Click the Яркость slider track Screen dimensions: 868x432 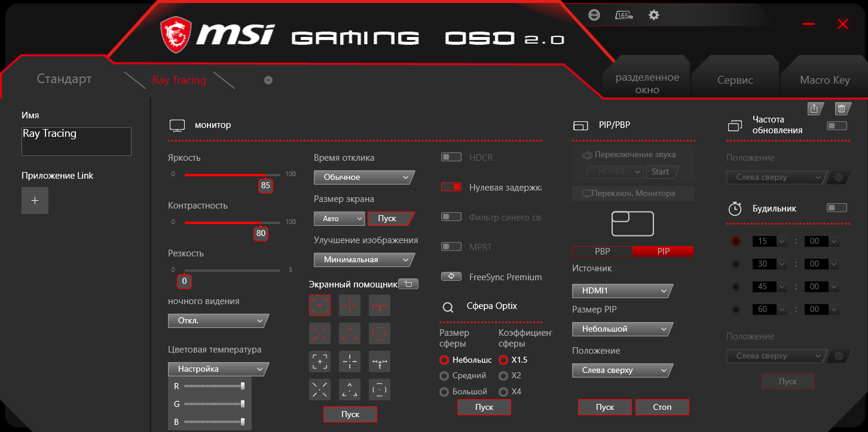pyautogui.click(x=232, y=175)
